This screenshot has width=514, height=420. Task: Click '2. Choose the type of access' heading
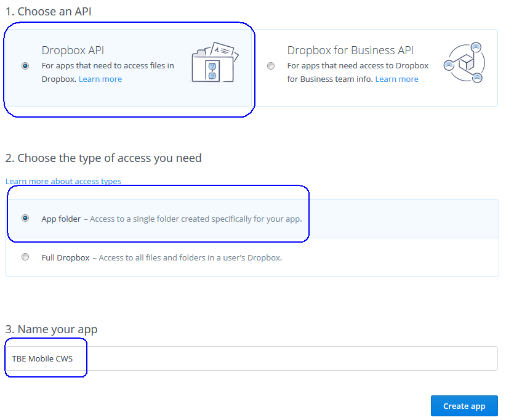pos(103,158)
